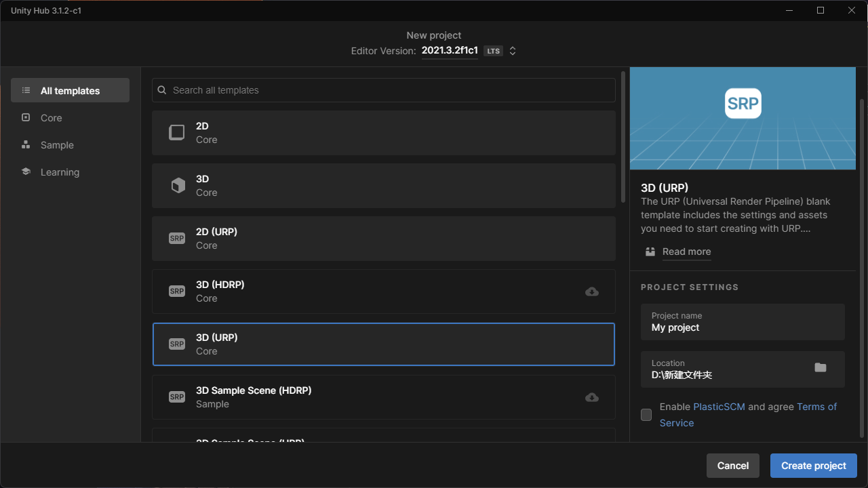Open the Editor Version selector arrows
Screen dimensions: 868x488
pyautogui.click(x=513, y=51)
